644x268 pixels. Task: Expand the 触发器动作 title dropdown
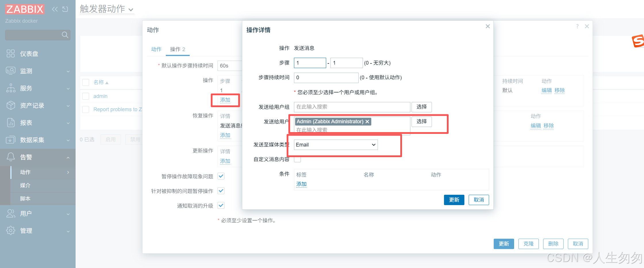(x=131, y=9)
